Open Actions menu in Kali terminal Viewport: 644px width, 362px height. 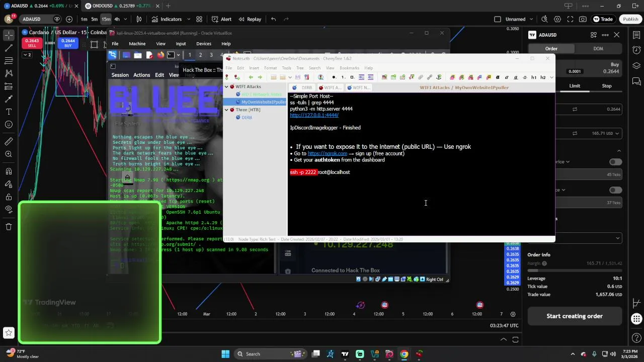tap(141, 75)
